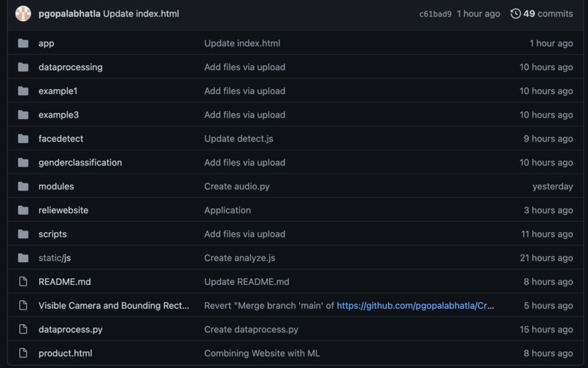Open the scripts folder
The height and width of the screenshot is (368, 588).
point(53,234)
